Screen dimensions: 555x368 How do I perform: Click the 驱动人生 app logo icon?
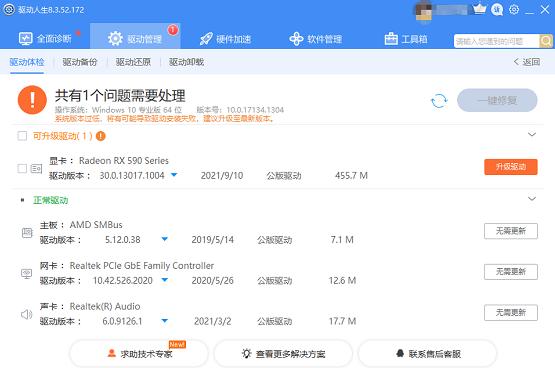(x=9, y=10)
